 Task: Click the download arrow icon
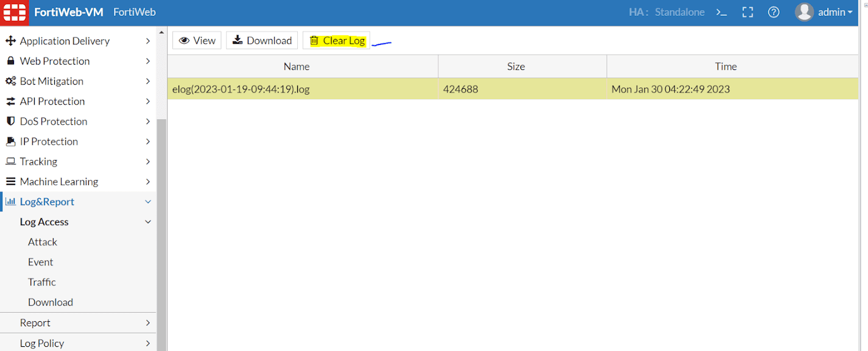tap(238, 40)
